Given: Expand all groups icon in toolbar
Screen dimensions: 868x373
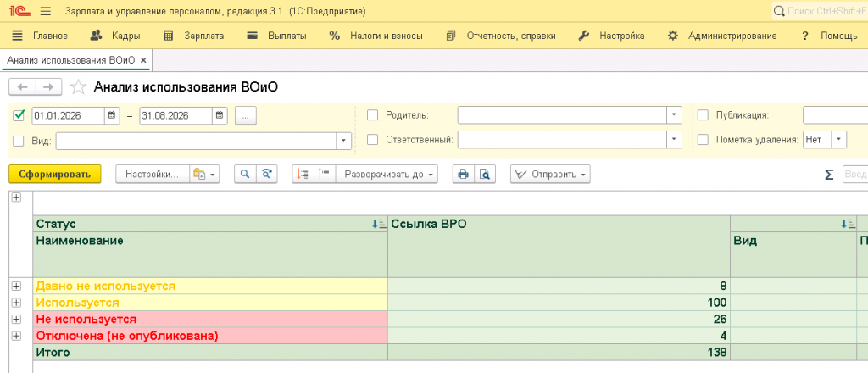Looking at the screenshot, I should click(x=325, y=175).
